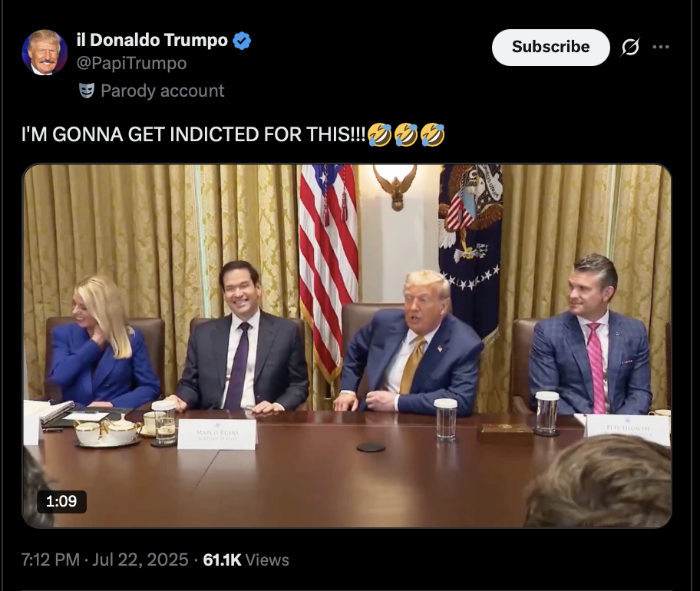Open the il Donaldo Trumpo profile avatar

tap(45, 52)
